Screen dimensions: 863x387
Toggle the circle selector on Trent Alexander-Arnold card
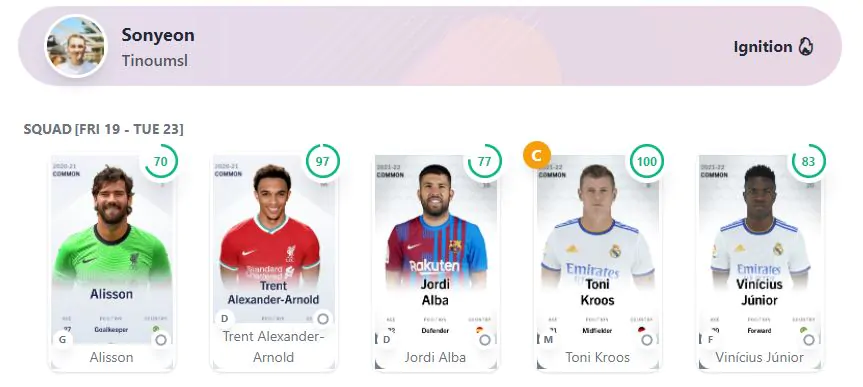tap(323, 319)
